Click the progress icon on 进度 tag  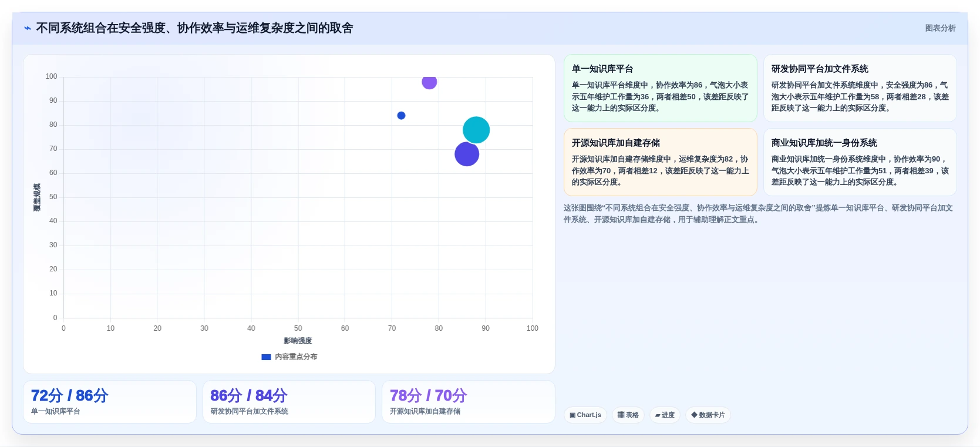[658, 415]
